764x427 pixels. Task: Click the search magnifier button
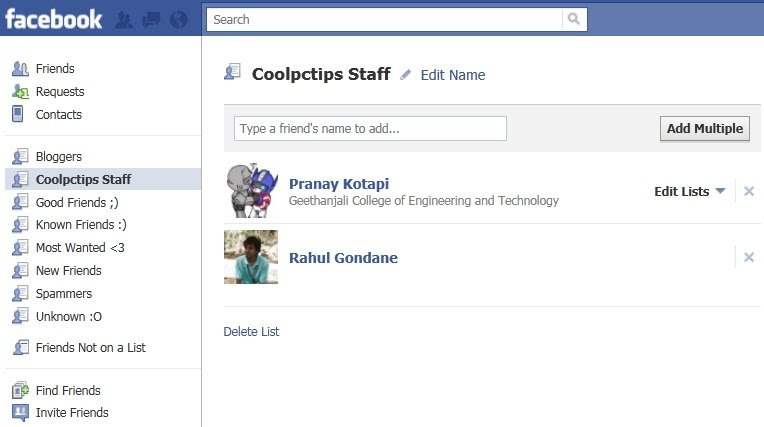point(574,19)
